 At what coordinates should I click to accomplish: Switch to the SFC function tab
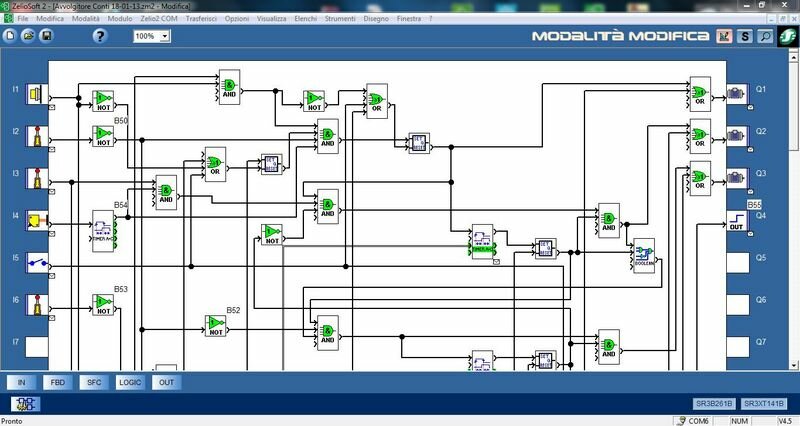click(x=94, y=382)
